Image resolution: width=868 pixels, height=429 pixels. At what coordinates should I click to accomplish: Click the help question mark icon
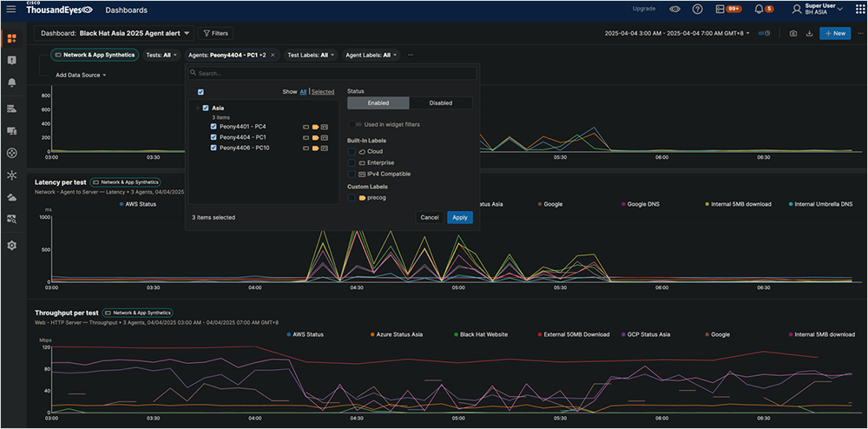[697, 10]
